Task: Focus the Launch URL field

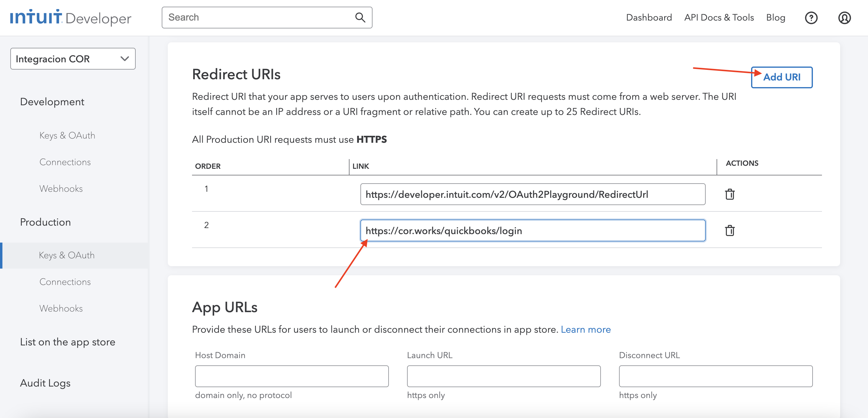Action: coord(503,376)
